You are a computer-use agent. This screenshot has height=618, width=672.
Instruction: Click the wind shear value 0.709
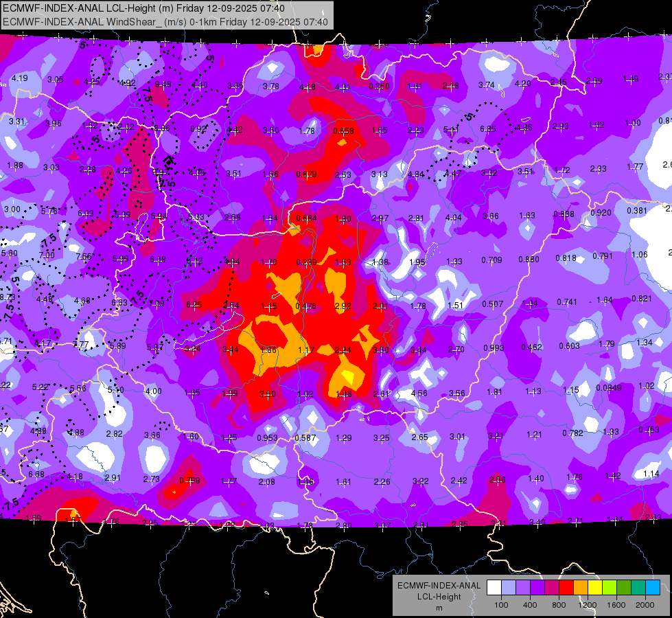[x=491, y=260]
